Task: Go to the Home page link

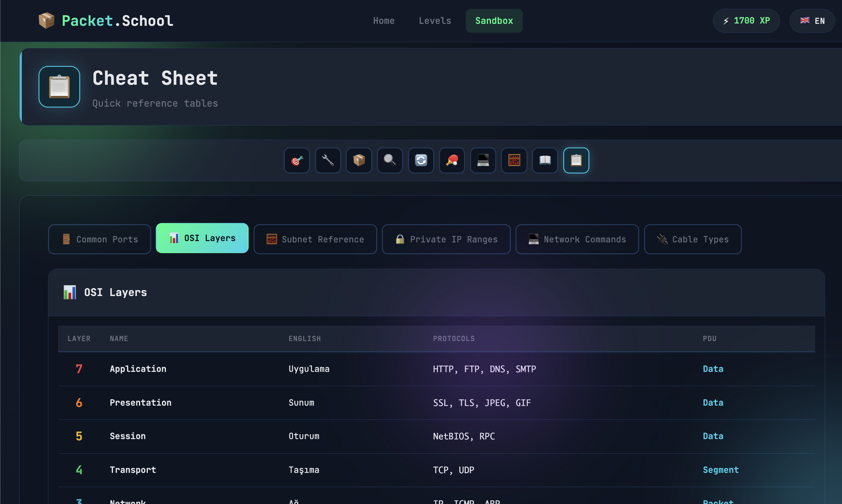Action: (384, 21)
